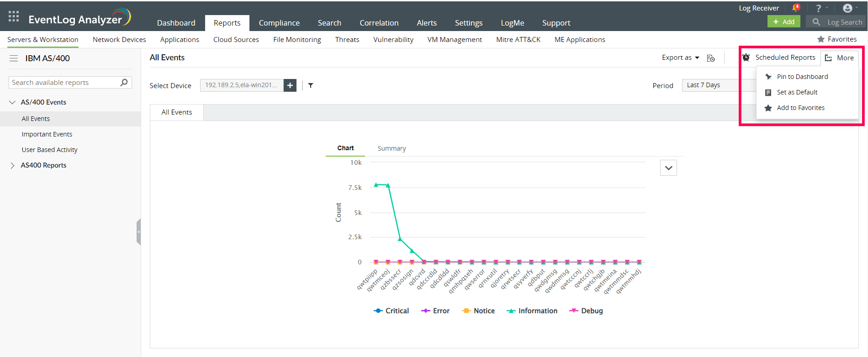Viewport: 868px width, 357px height.
Task: Switch to the Compliance tab
Action: click(279, 23)
